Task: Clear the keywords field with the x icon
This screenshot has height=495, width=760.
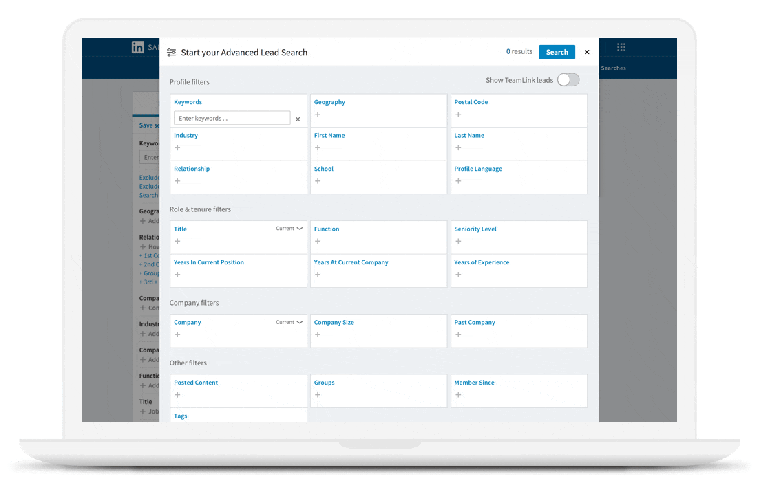Action: [298, 119]
